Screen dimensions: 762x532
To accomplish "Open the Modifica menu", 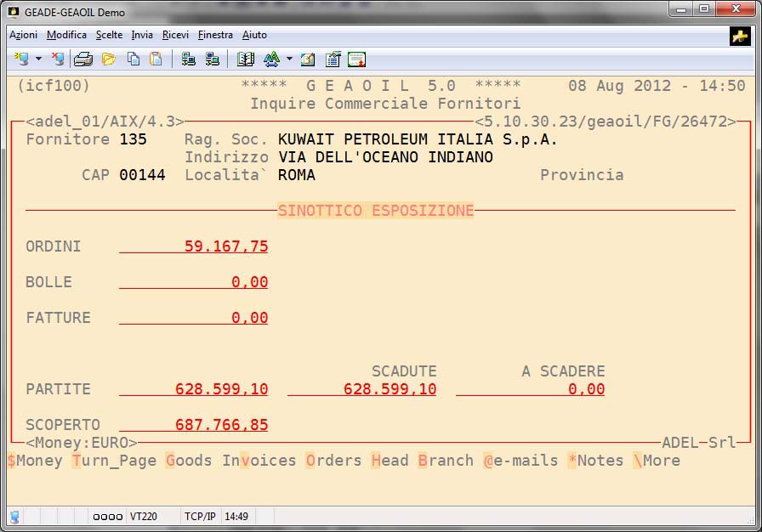I will point(66,35).
